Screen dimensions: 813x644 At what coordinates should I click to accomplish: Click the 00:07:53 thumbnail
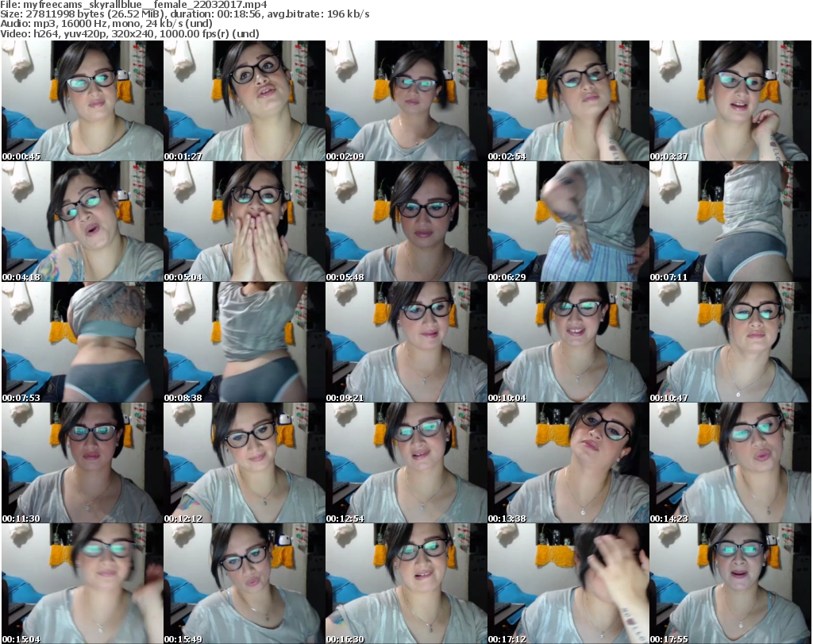[x=83, y=342]
